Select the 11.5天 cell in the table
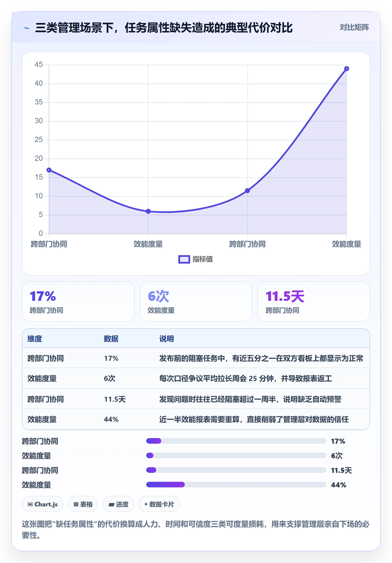Screen dimensions: 392x563 pos(115,399)
